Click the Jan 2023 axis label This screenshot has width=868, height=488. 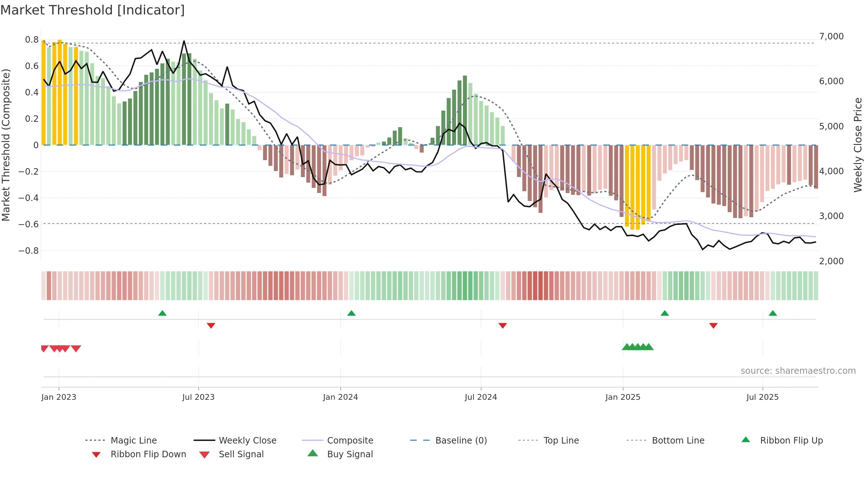click(59, 397)
